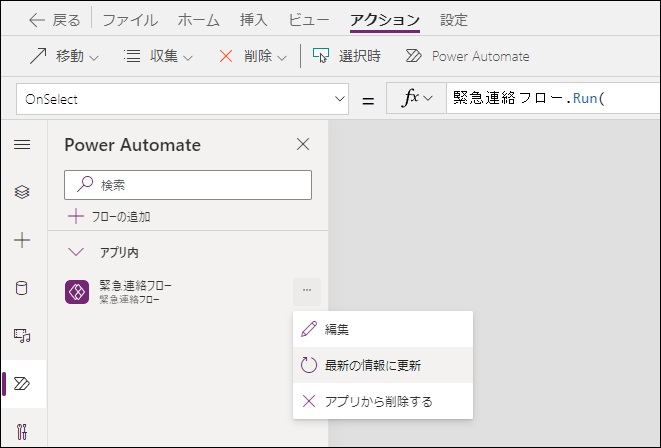Open the 収集 dropdown
Image resolution: width=661 pixels, height=448 pixels.
click(x=158, y=56)
